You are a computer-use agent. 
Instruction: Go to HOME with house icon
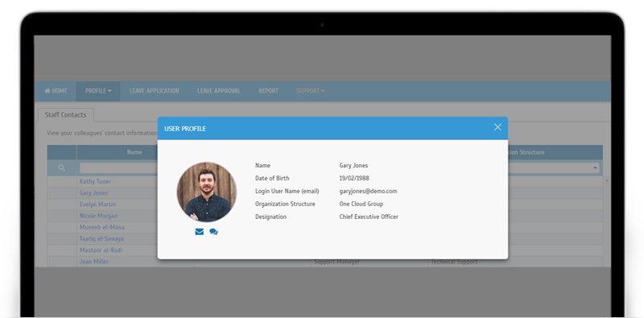[56, 91]
